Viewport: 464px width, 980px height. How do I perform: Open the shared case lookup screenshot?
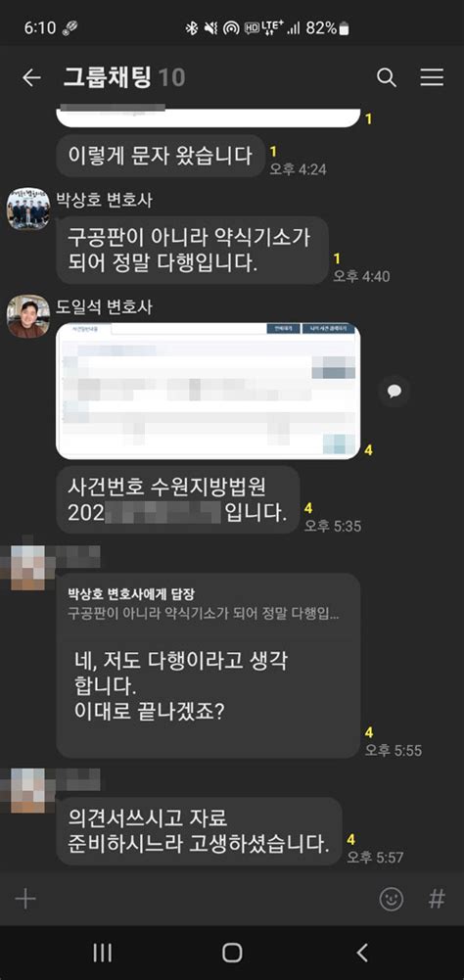(x=209, y=392)
